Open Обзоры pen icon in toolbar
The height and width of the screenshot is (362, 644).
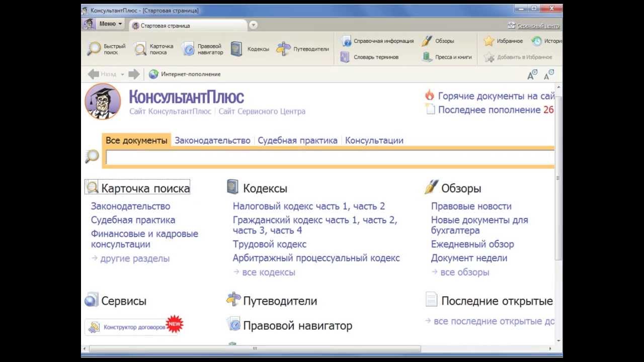(427, 41)
